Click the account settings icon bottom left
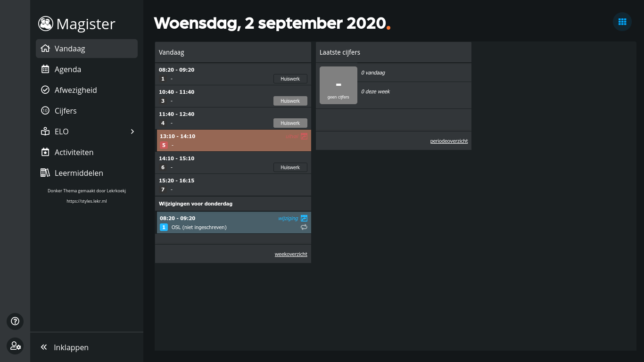644x362 pixels. click(15, 346)
